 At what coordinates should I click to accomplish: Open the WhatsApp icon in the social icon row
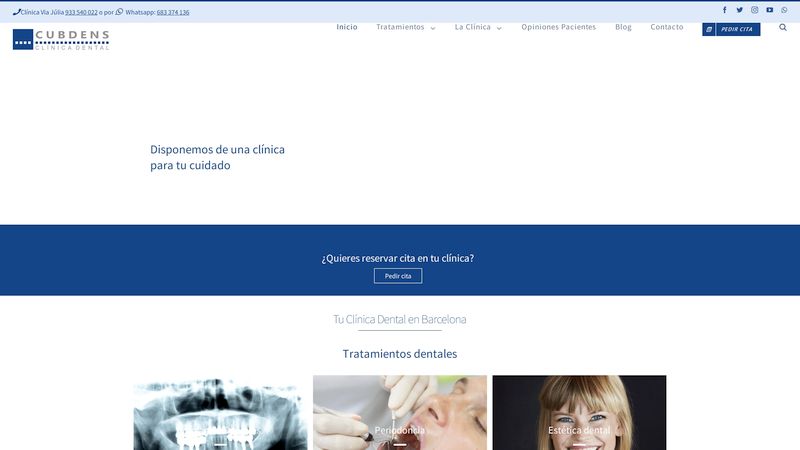(x=784, y=10)
